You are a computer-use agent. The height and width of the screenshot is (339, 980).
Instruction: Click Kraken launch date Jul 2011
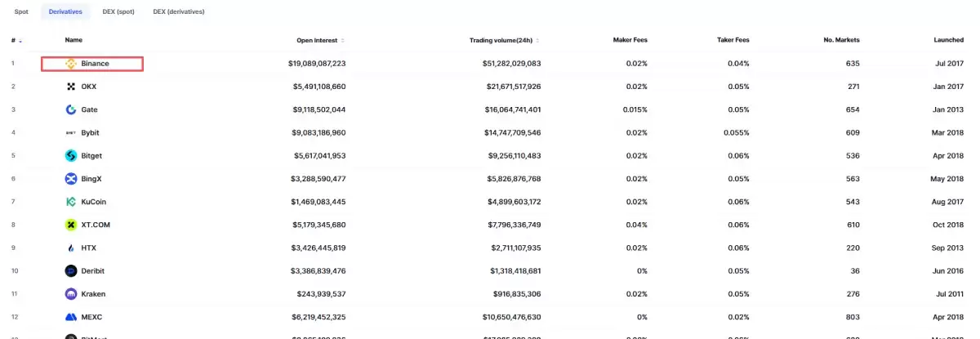click(950, 294)
